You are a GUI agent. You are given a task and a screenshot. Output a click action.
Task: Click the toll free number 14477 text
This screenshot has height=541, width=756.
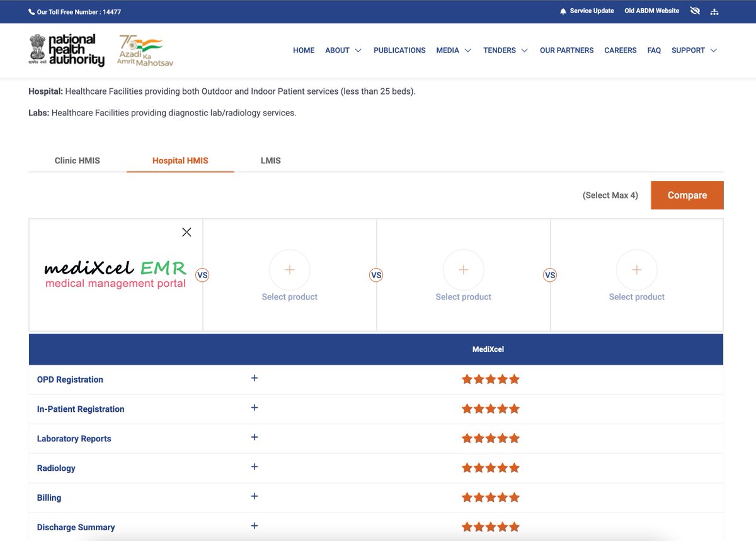112,12
